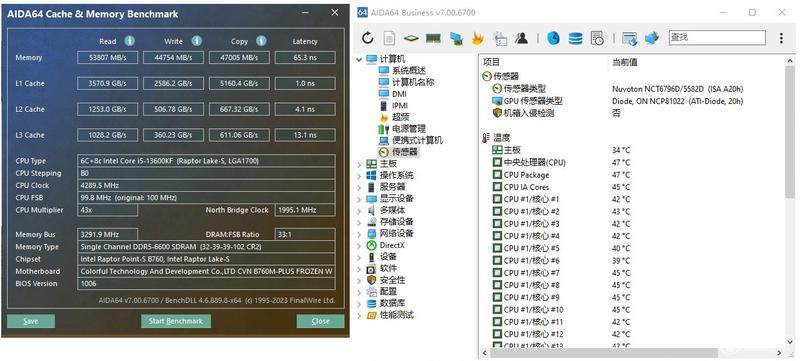This screenshot has height=361, width=800.
Task: Select 系统概述 in the tree
Action: [409, 70]
